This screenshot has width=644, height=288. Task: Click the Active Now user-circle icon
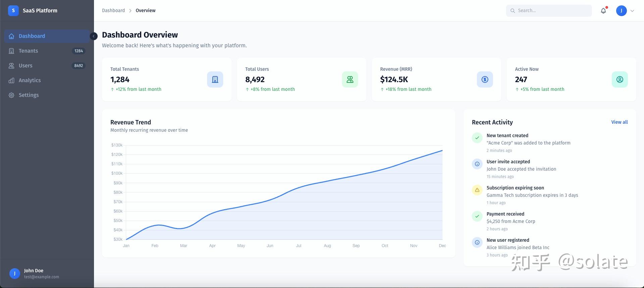tap(620, 79)
